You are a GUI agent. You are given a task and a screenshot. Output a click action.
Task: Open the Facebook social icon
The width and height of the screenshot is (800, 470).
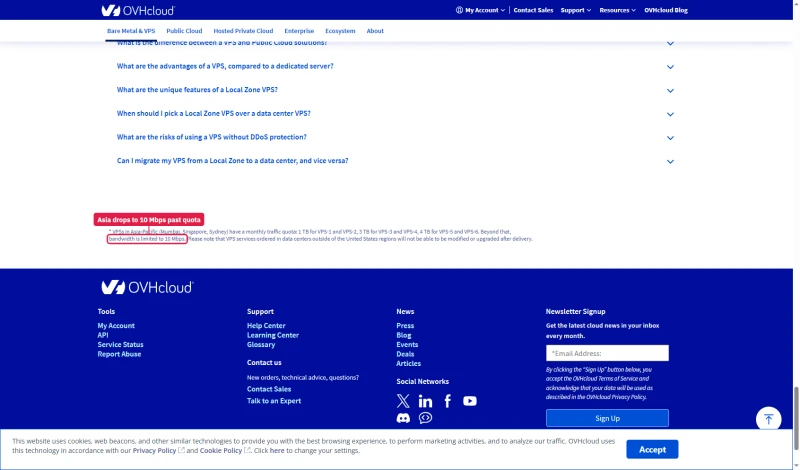(447, 401)
